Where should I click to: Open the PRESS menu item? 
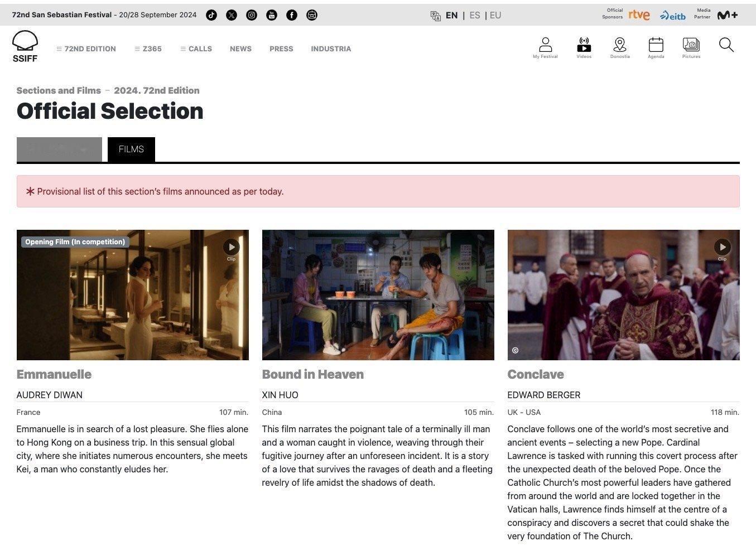point(281,49)
